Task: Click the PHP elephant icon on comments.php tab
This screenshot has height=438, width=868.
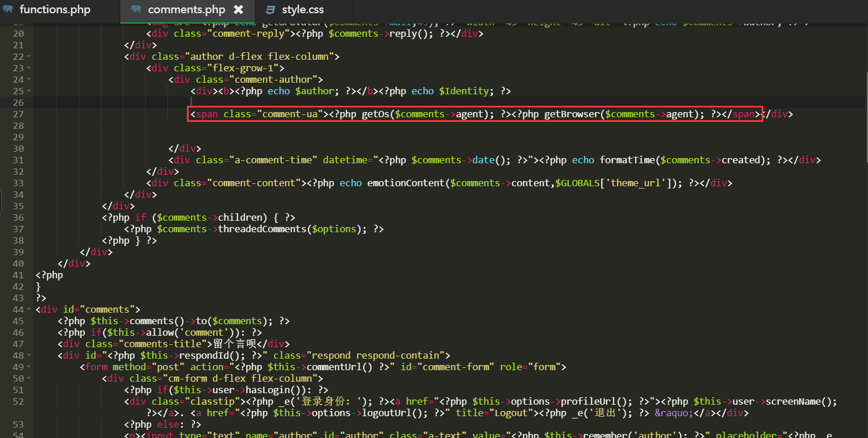Action: point(136,10)
